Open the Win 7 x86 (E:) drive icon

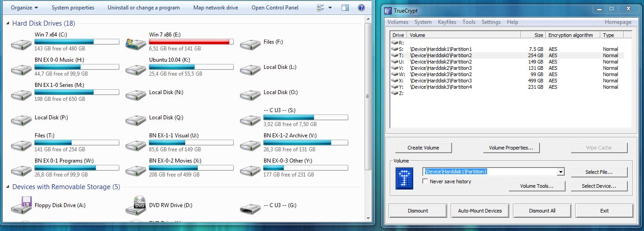(x=135, y=44)
